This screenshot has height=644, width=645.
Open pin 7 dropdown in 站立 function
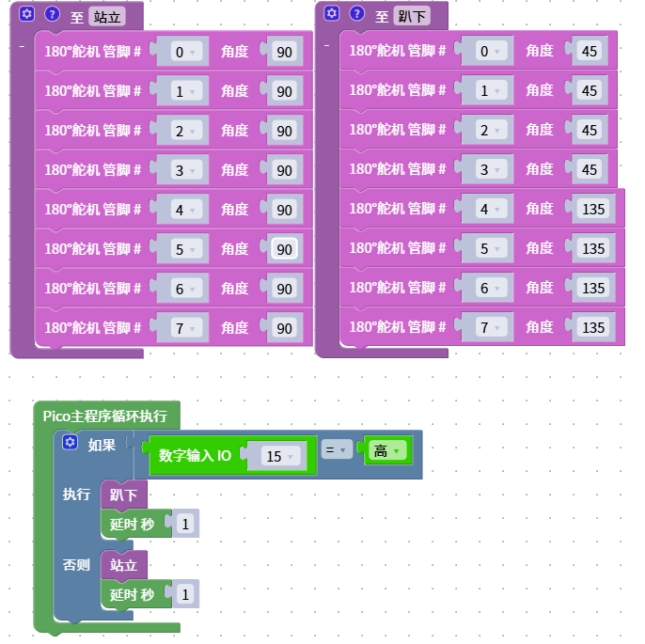(186, 328)
